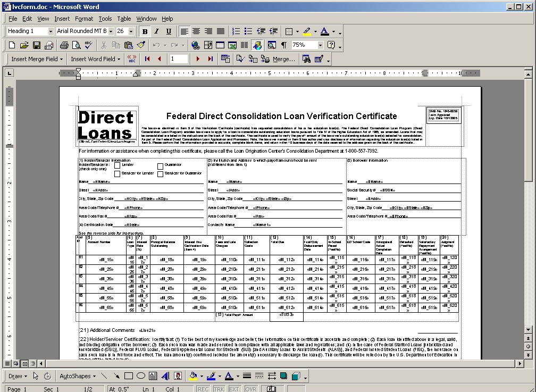
Task: Open the AutoShapes dropdown
Action: click(78, 376)
